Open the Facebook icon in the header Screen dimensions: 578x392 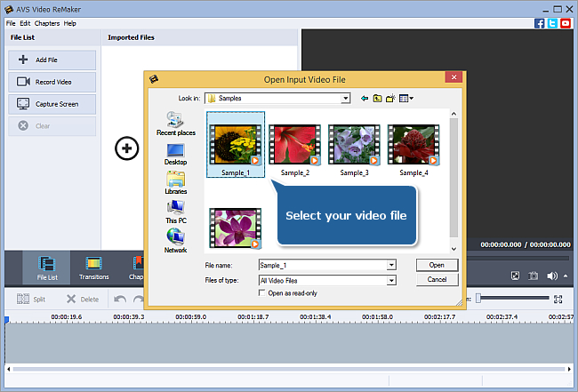[x=539, y=24]
